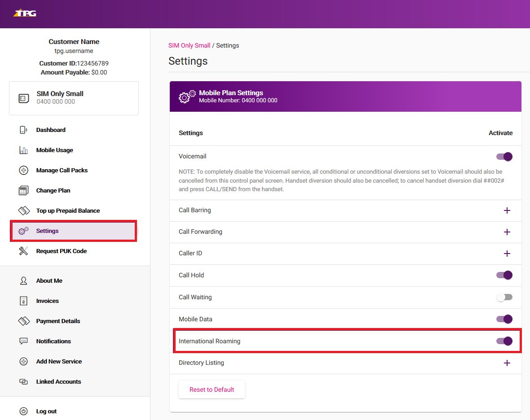Screen dimensions: 530x420
Task: Click the Top up Prepaid Balance icon
Action: pos(24,210)
